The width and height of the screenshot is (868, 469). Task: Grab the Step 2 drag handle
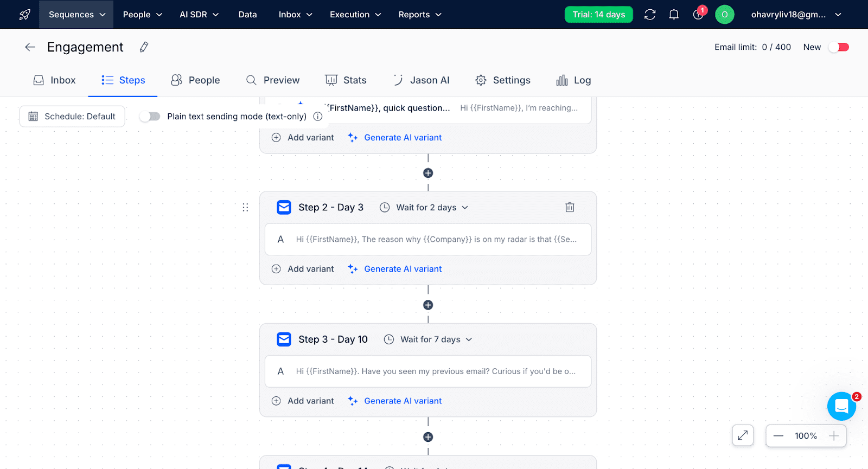tap(245, 207)
